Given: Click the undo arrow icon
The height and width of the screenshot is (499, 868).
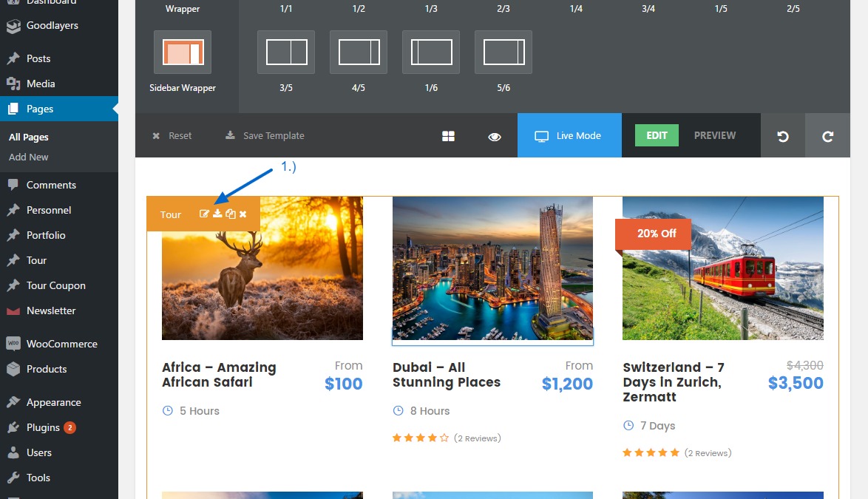Looking at the screenshot, I should pyautogui.click(x=783, y=136).
